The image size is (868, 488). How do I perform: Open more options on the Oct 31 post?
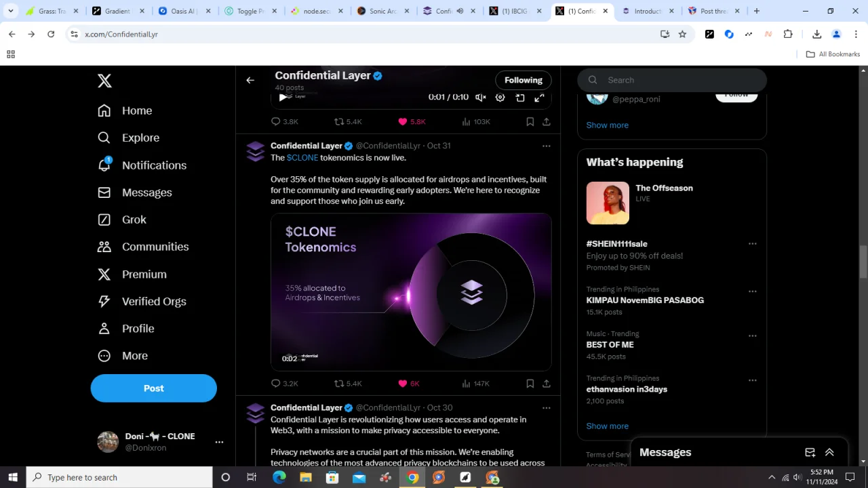(547, 146)
